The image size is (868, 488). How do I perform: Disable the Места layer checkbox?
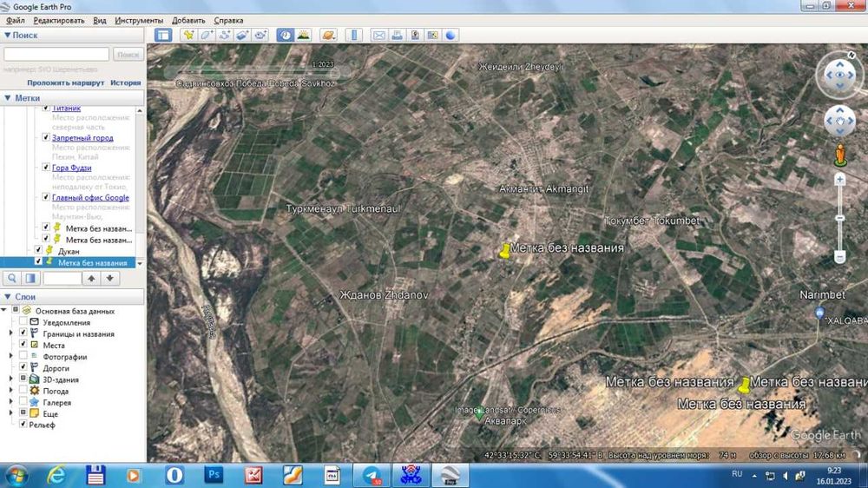pyautogui.click(x=23, y=344)
